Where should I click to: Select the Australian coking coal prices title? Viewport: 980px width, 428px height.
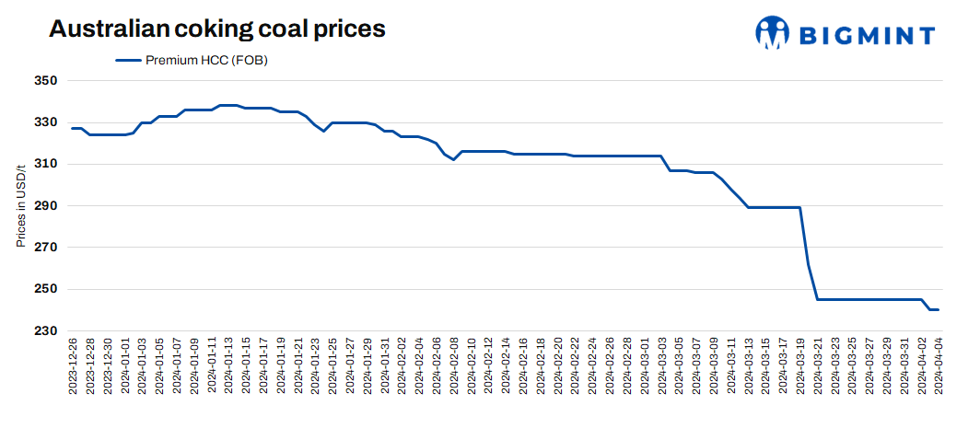[x=216, y=29]
